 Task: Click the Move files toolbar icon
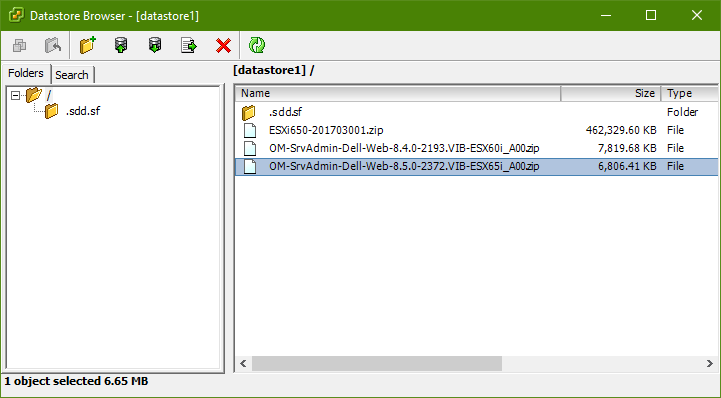53,45
